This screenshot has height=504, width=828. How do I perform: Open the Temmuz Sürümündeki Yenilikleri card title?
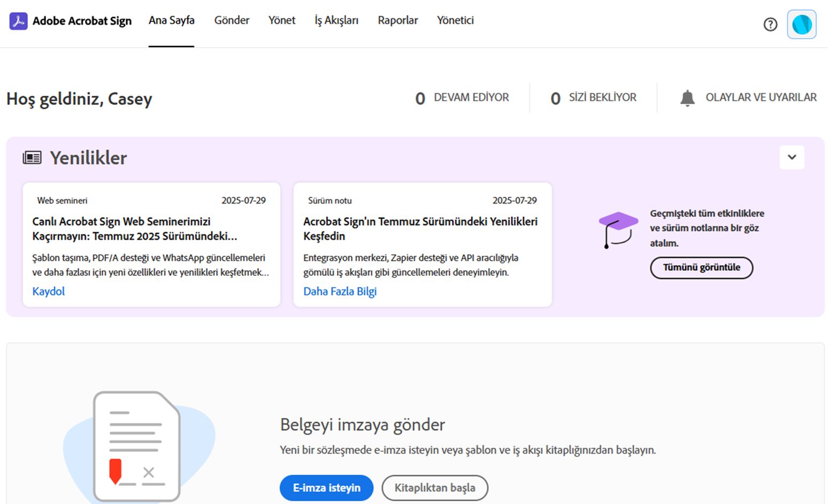420,229
